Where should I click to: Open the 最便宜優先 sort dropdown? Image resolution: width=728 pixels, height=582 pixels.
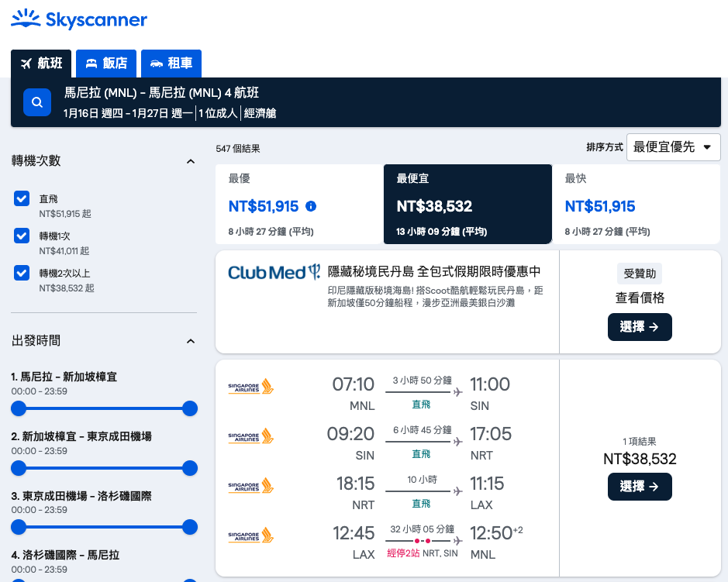[673, 147]
